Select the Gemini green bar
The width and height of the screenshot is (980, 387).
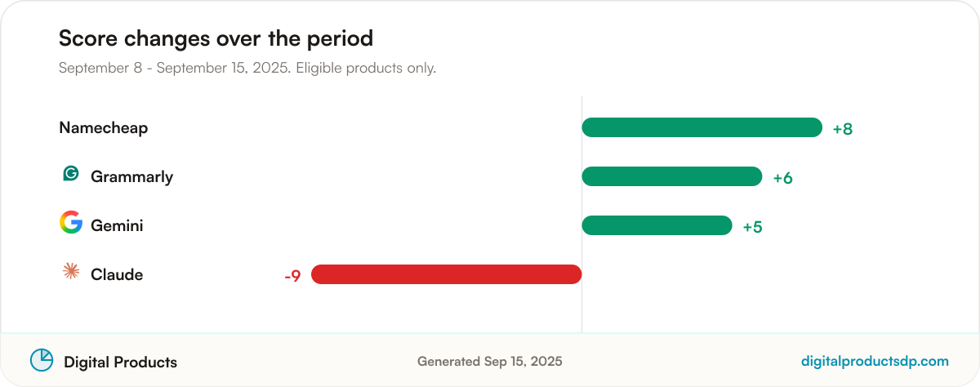657,225
